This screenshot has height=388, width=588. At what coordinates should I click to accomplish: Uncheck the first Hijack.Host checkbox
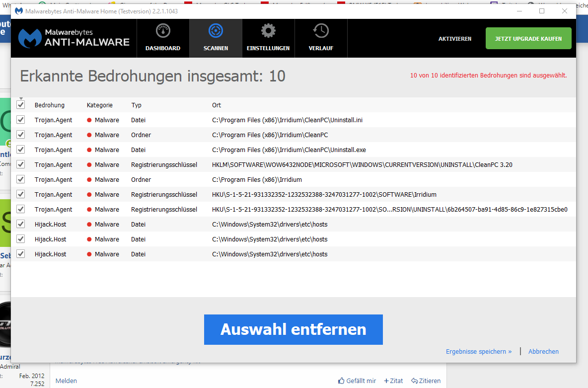coord(21,224)
